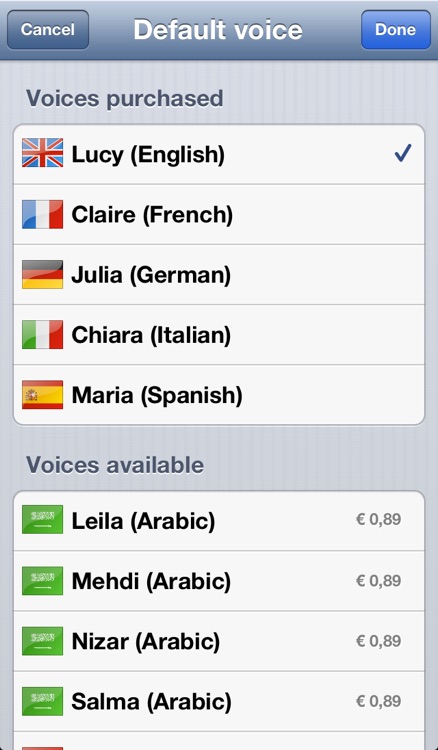Tap the € 0,89 price for Nizar
The height and width of the screenshot is (750, 438).
[x=378, y=641]
